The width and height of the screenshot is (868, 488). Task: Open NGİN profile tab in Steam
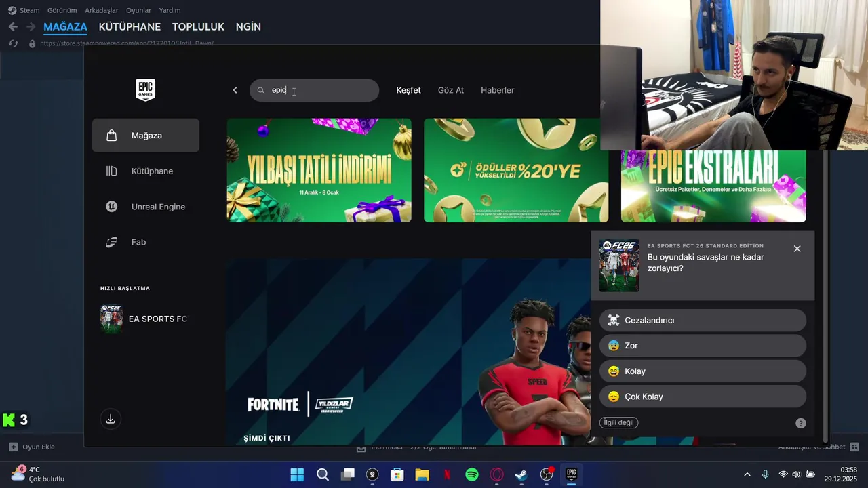[x=248, y=27]
